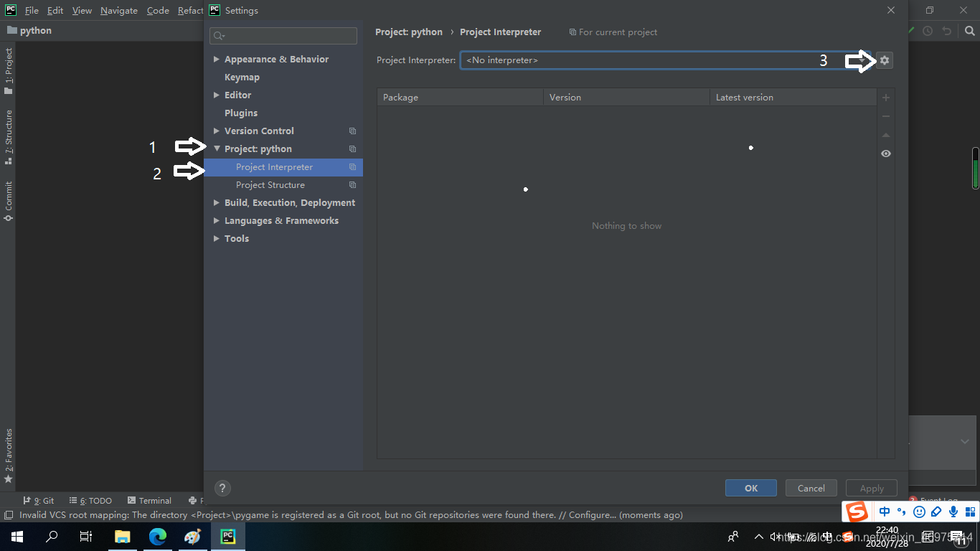This screenshot has width=980, height=551.
Task: Select Project Interpreter in settings tree
Action: pyautogui.click(x=283, y=167)
